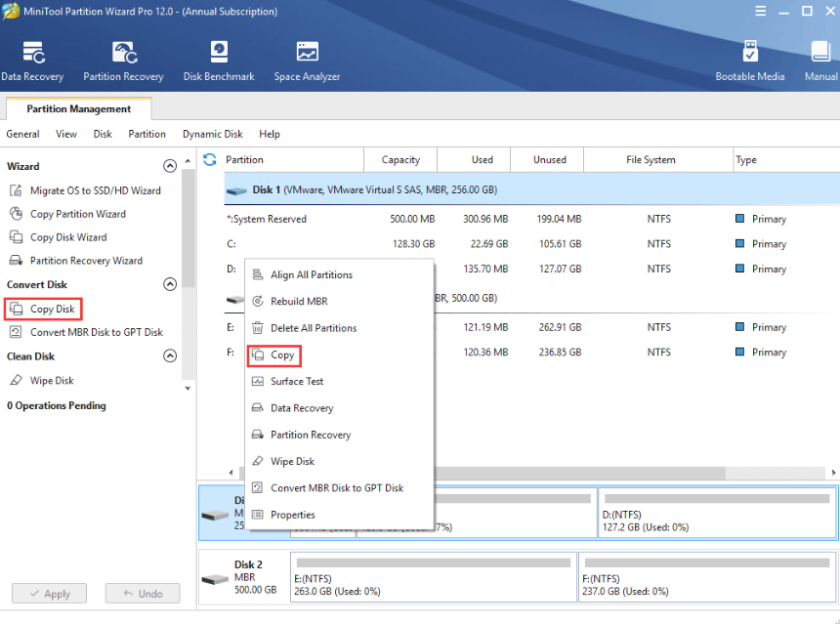Open the Space Analyzer
Viewport: 840px width, 625px height.
[307, 59]
